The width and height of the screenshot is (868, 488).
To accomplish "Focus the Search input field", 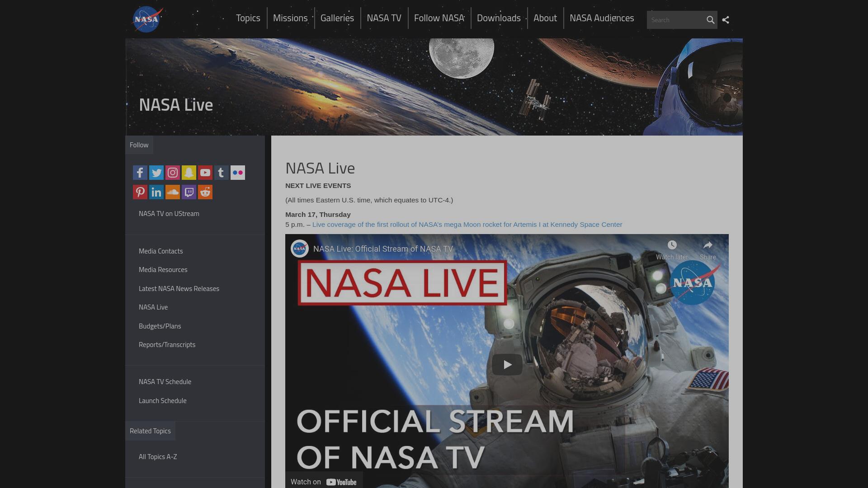I will [x=676, y=20].
